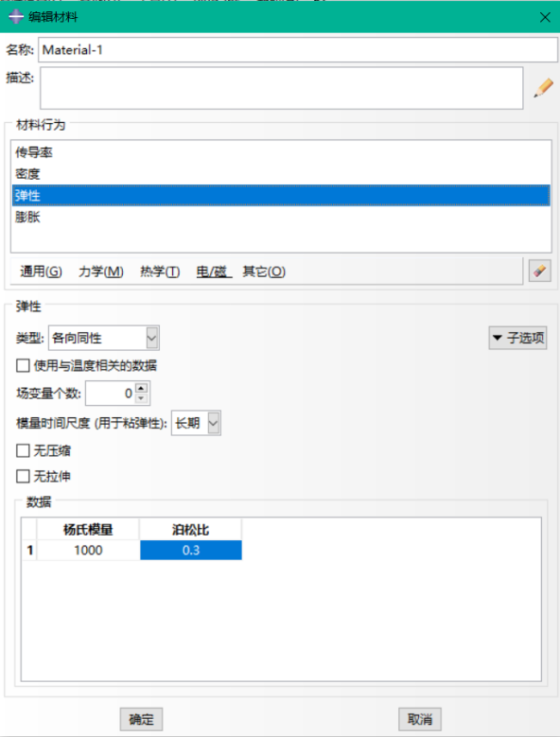Enable 使用与温度相关的数据 checkbox
The height and width of the screenshot is (737, 560).
pyautogui.click(x=23, y=365)
